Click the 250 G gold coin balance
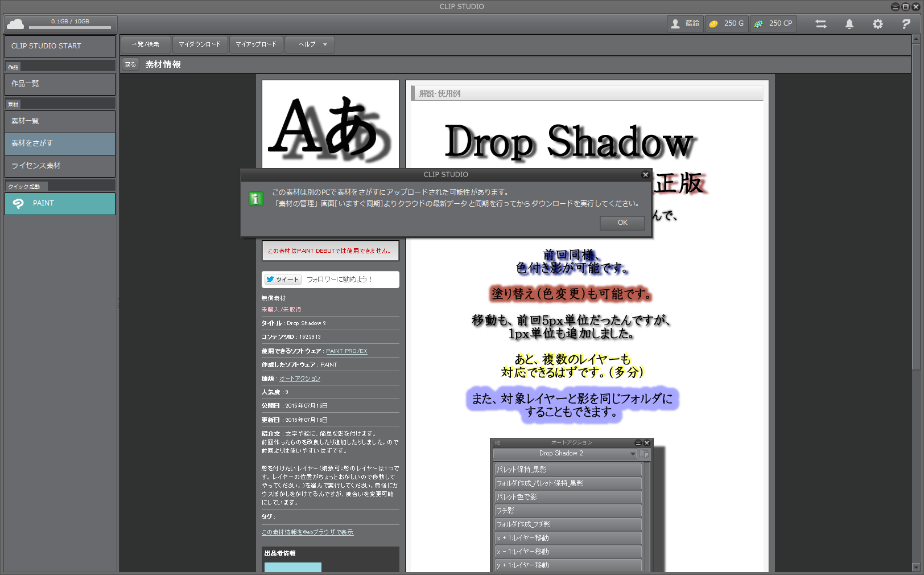This screenshot has width=924, height=575. tap(727, 24)
